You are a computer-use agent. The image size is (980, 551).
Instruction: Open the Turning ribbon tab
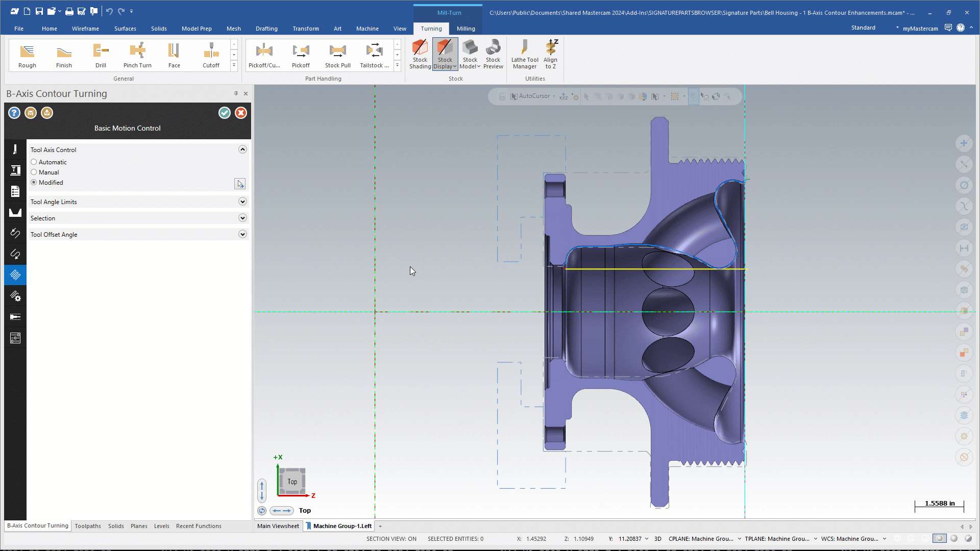(430, 28)
